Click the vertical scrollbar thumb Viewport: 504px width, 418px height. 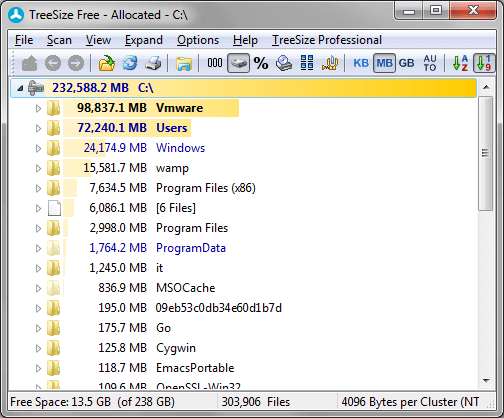[485, 153]
